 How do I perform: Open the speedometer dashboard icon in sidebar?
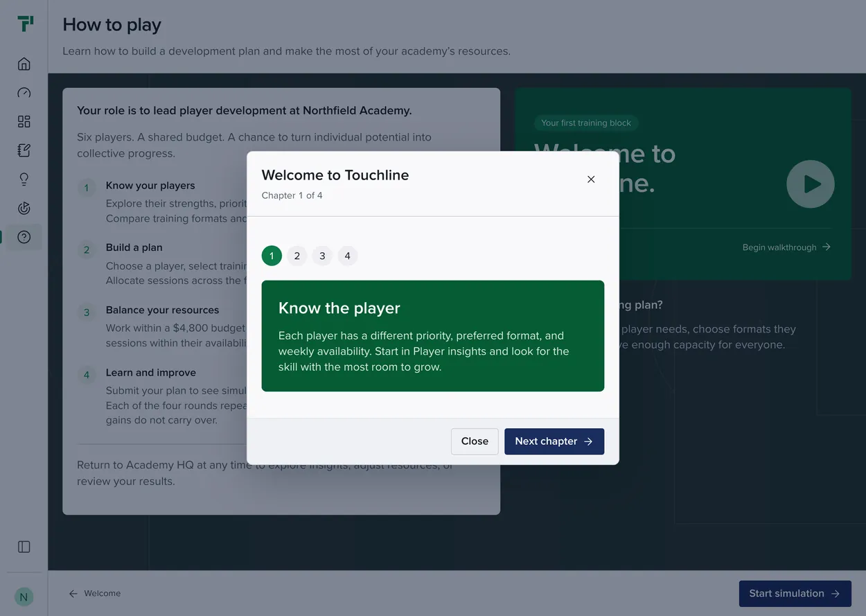[24, 93]
